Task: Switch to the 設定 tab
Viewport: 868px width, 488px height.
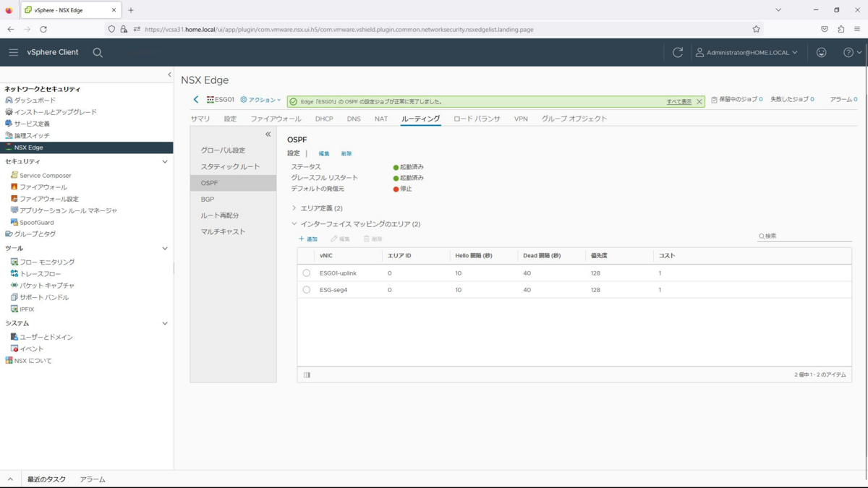Action: (x=230, y=119)
